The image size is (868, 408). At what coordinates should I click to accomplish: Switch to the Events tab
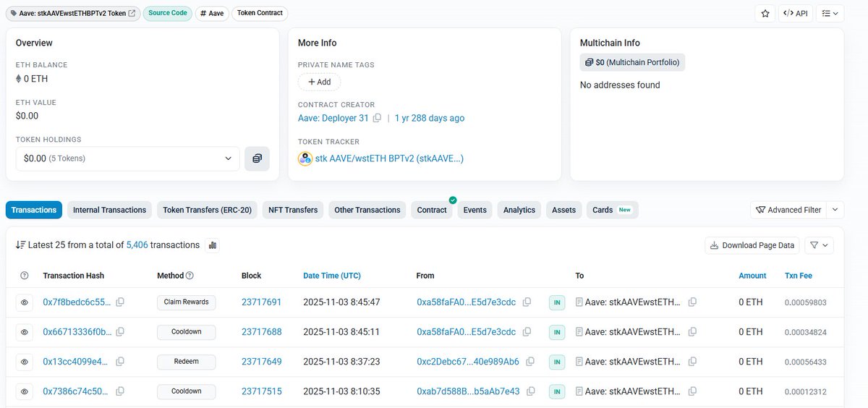pyautogui.click(x=475, y=210)
